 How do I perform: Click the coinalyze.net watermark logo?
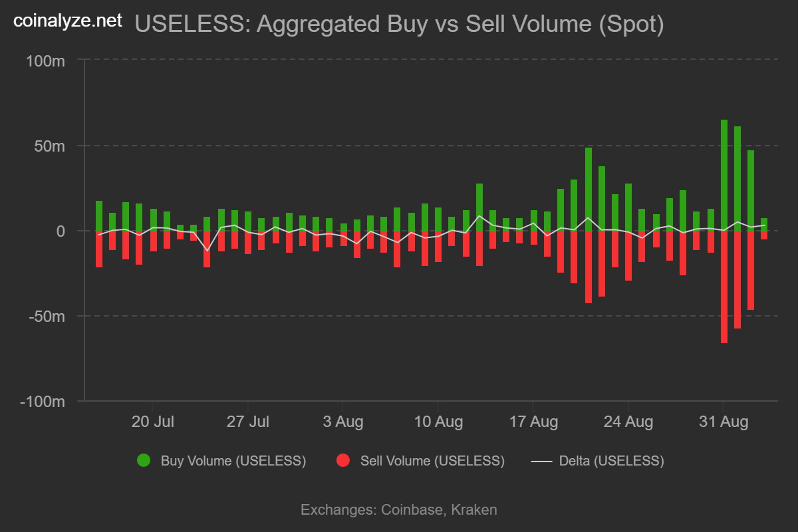[68, 21]
